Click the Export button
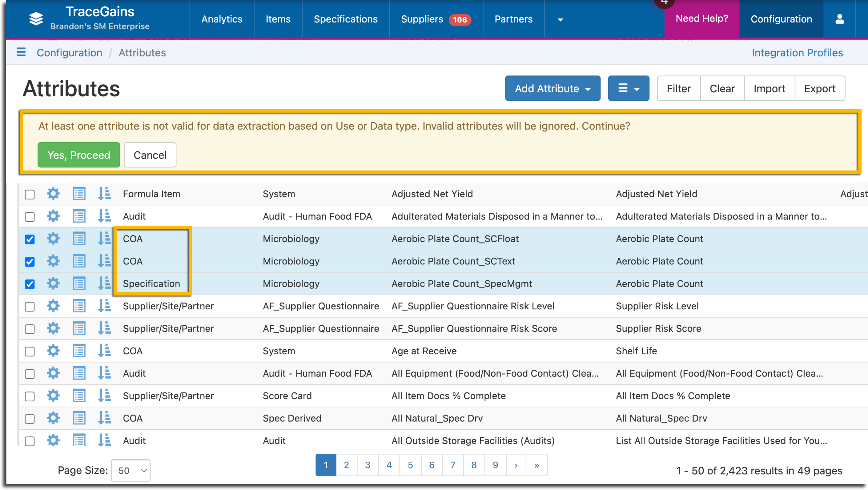The width and height of the screenshot is (868, 490). pos(820,88)
